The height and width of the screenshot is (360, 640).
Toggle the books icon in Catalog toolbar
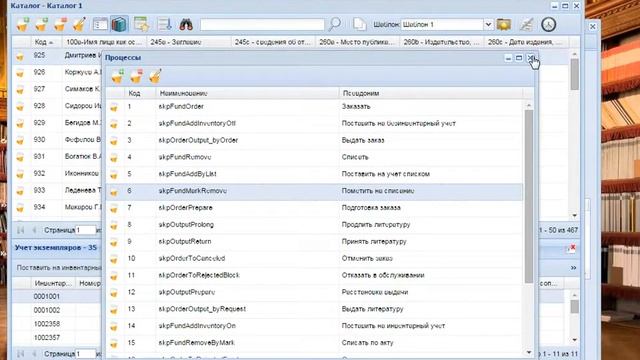coord(119,24)
